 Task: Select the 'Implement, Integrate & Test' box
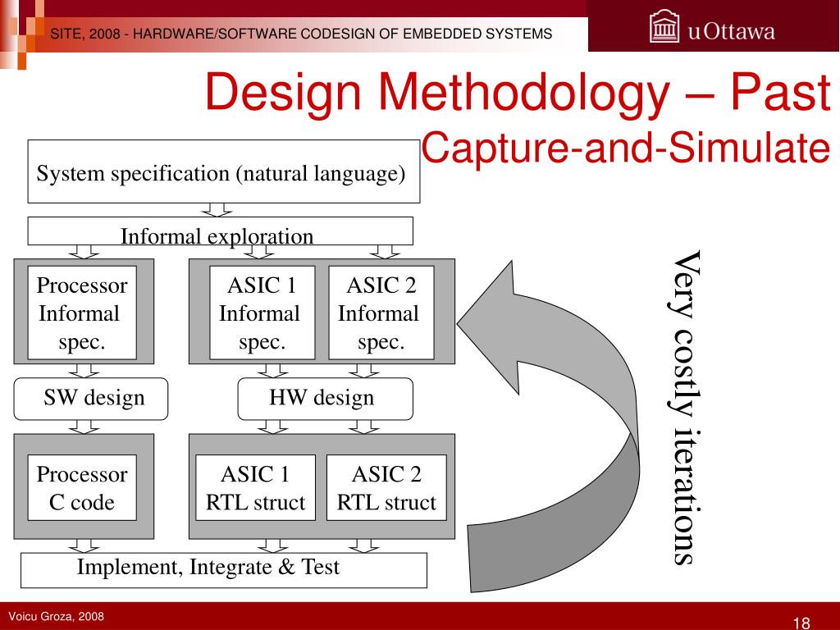(x=223, y=570)
